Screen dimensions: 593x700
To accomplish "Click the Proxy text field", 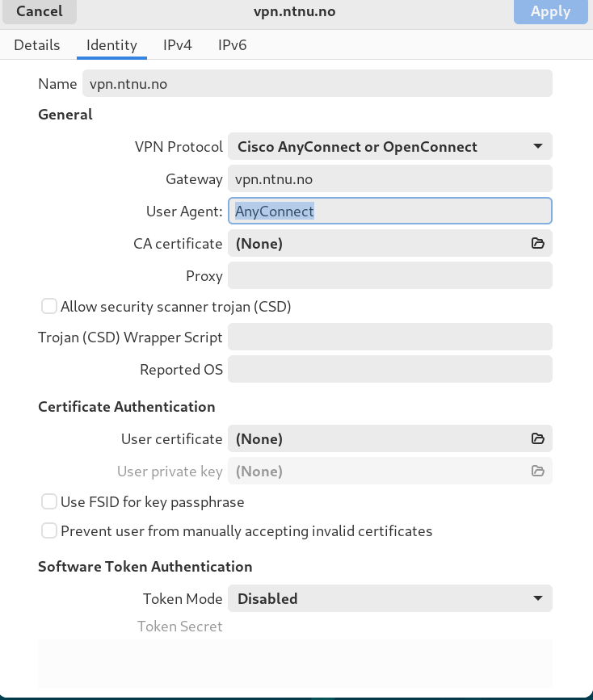I will pos(390,275).
